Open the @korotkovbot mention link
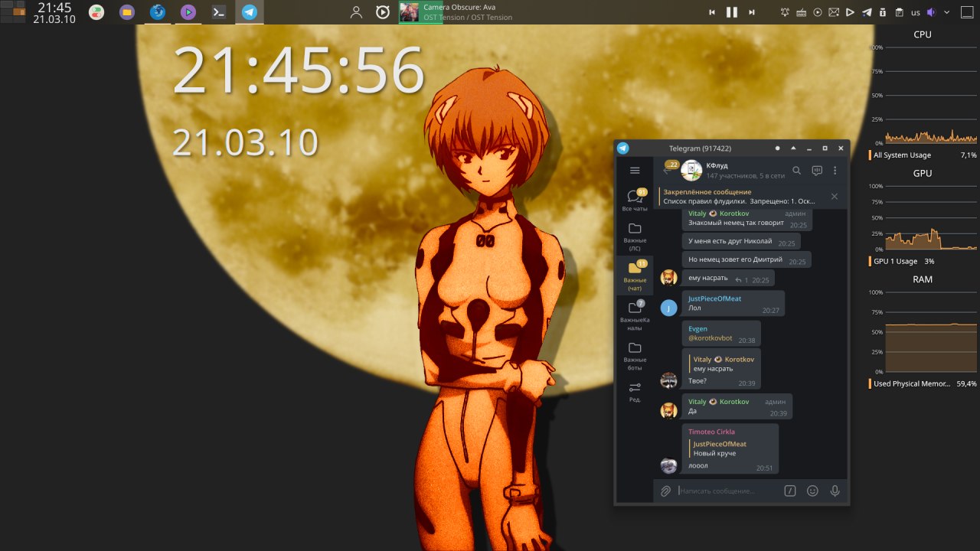Image resolution: width=980 pixels, height=551 pixels. [710, 338]
